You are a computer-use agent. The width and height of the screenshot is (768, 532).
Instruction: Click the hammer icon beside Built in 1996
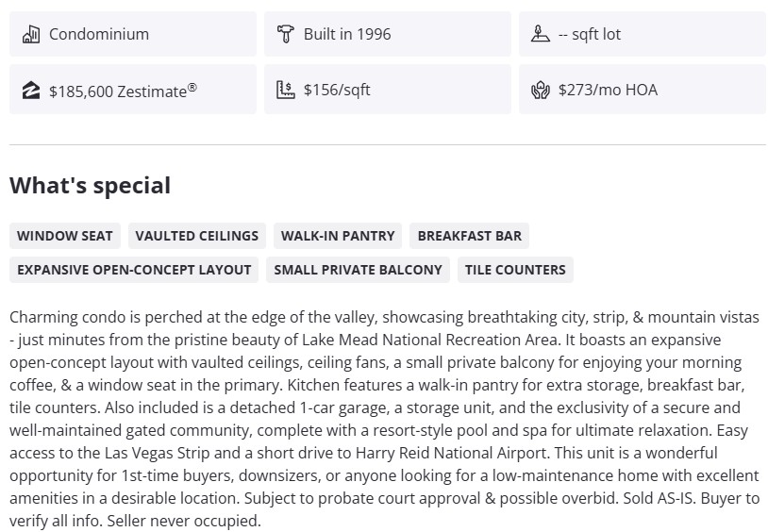[285, 35]
